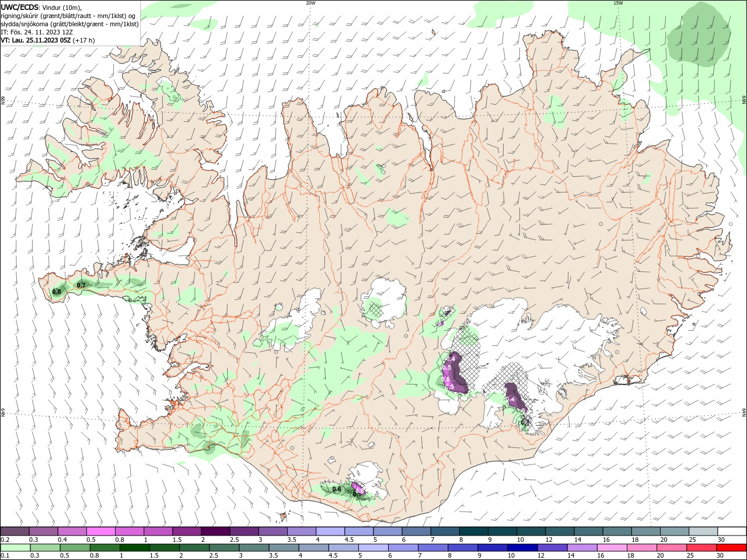The width and height of the screenshot is (747, 560).
Task: Click the '12' label in the top legend row
Action: [550, 540]
